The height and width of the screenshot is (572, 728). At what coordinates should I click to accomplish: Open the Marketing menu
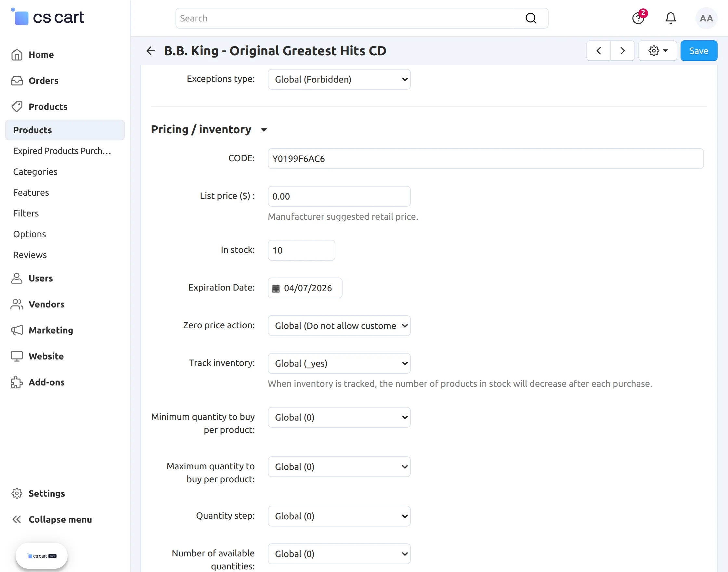pyautogui.click(x=51, y=330)
